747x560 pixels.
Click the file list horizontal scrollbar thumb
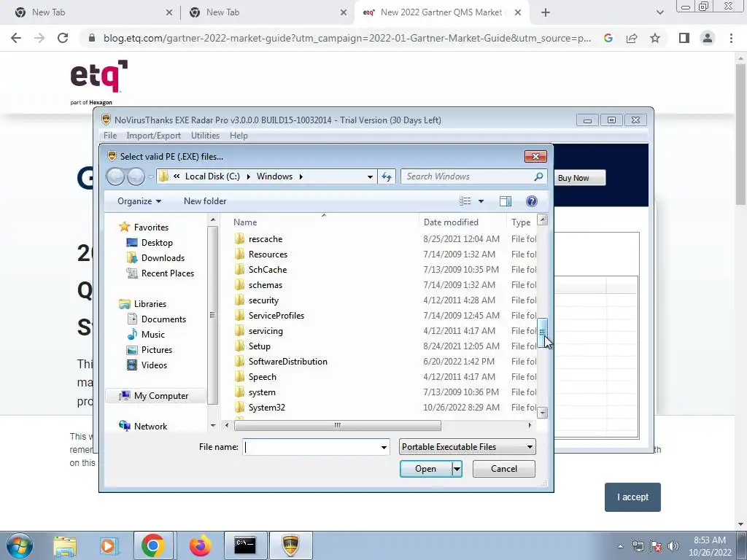tap(337, 426)
